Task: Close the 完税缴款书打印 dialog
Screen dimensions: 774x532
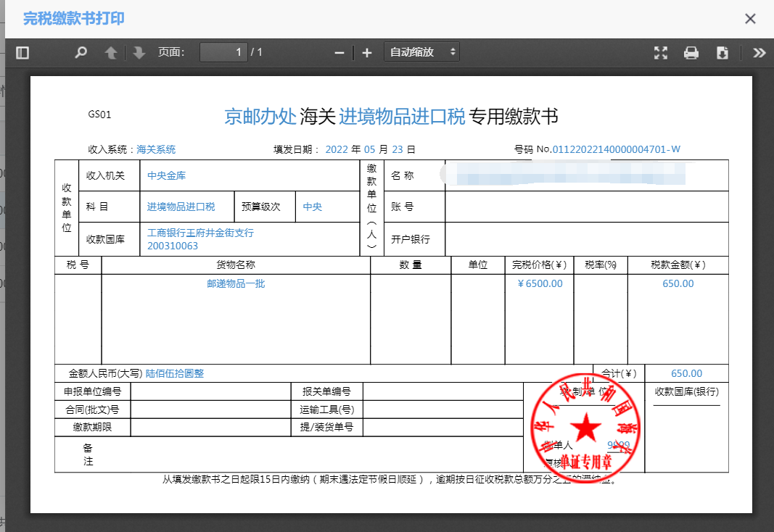Action: click(750, 19)
